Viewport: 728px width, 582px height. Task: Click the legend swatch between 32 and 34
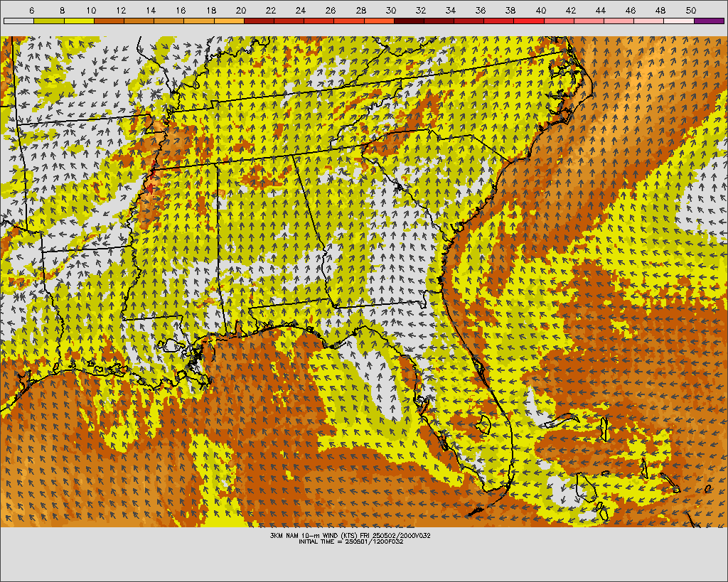point(439,21)
